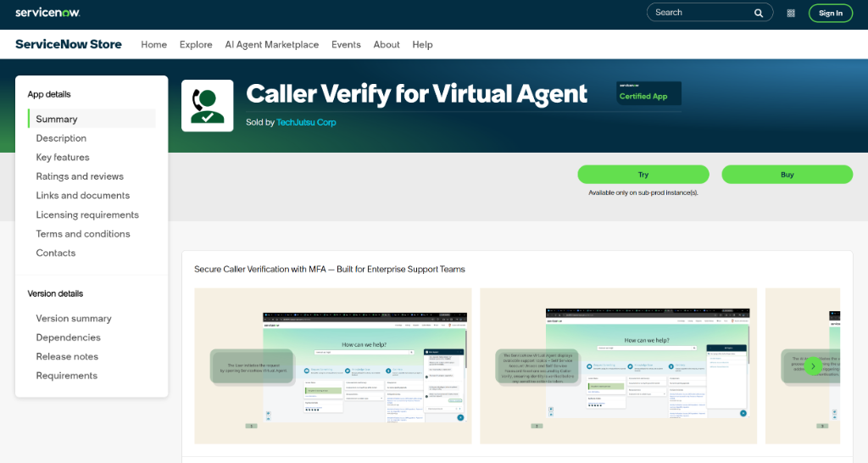Click the search magnifier icon
Image resolution: width=868 pixels, height=463 pixels.
click(759, 13)
